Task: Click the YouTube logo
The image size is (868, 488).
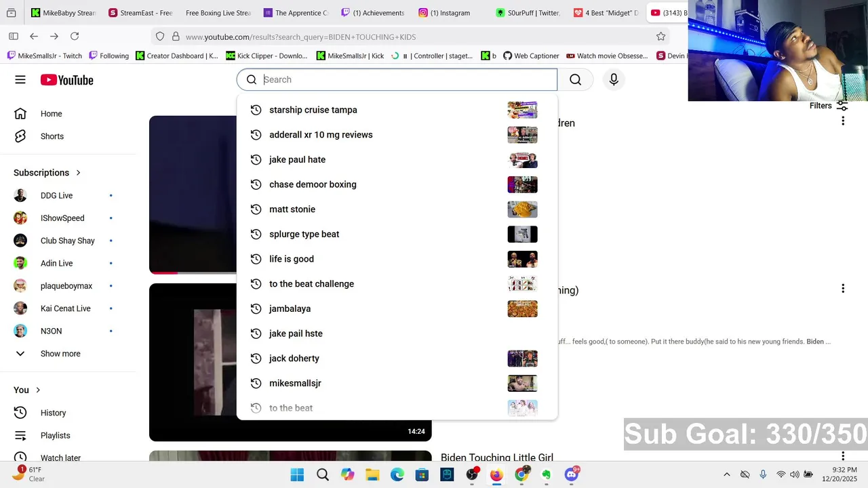Action: pyautogui.click(x=66, y=80)
